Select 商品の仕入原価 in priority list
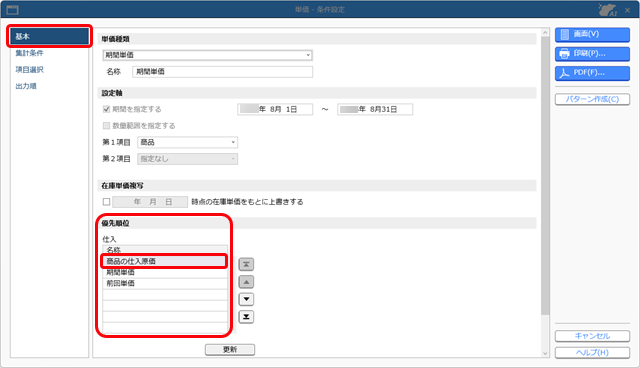The height and width of the screenshot is (368, 640). pyautogui.click(x=164, y=261)
